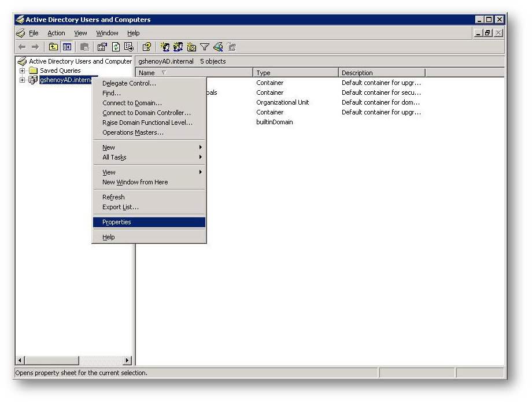Click the Properties toolbar icon
The width and height of the screenshot is (532, 404).
point(102,47)
